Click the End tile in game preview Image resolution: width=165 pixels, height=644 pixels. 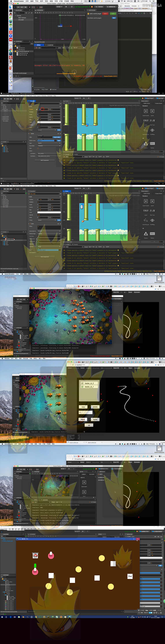(x=130, y=576)
